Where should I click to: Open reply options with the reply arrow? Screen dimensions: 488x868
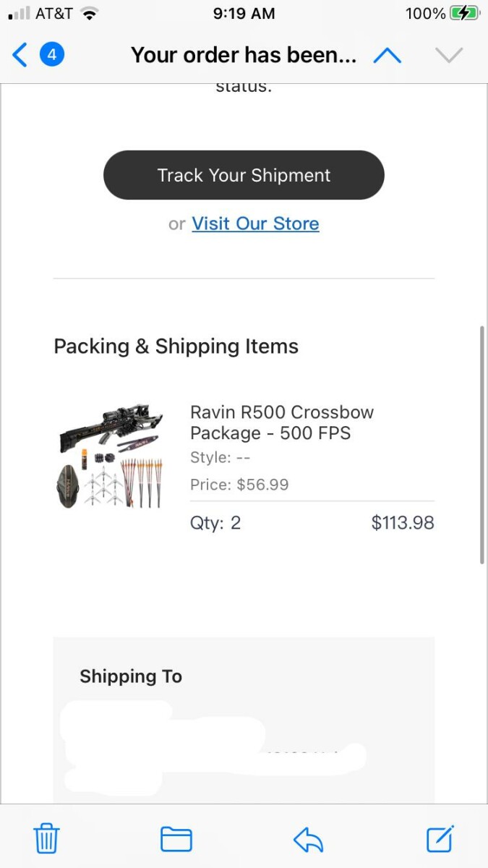pyautogui.click(x=308, y=839)
